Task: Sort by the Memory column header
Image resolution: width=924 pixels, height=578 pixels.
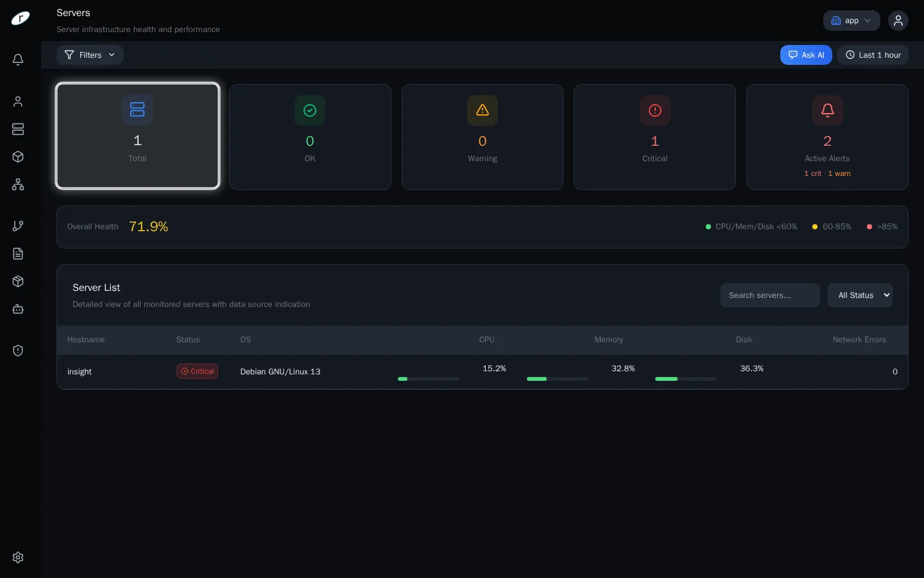Action: [x=609, y=340]
